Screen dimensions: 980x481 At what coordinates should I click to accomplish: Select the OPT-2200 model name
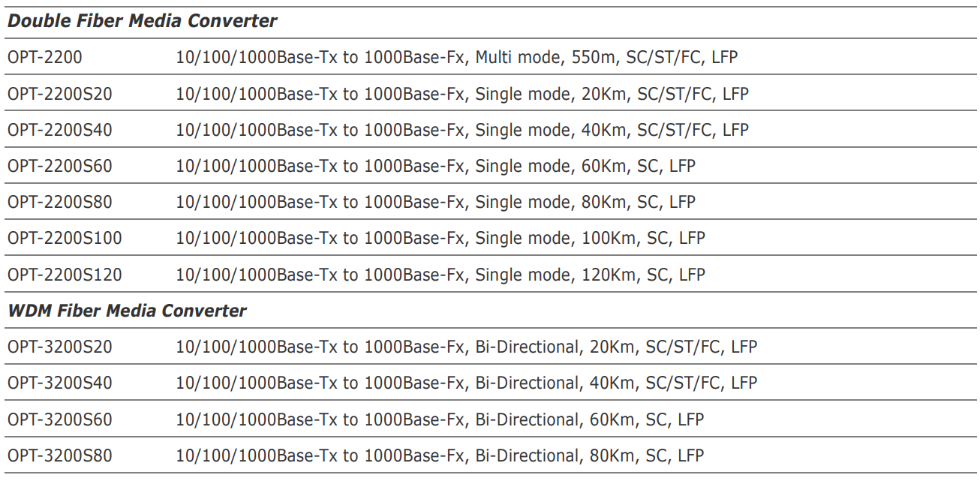coord(44,58)
